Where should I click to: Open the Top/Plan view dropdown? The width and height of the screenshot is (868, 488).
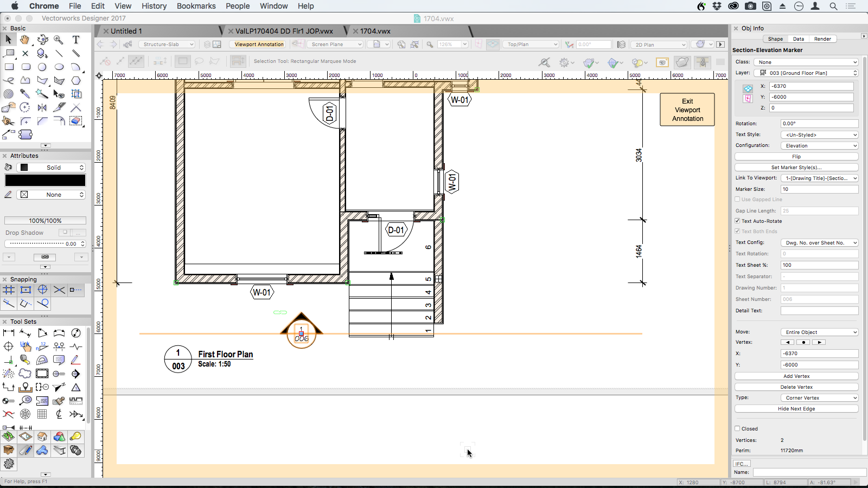530,44
